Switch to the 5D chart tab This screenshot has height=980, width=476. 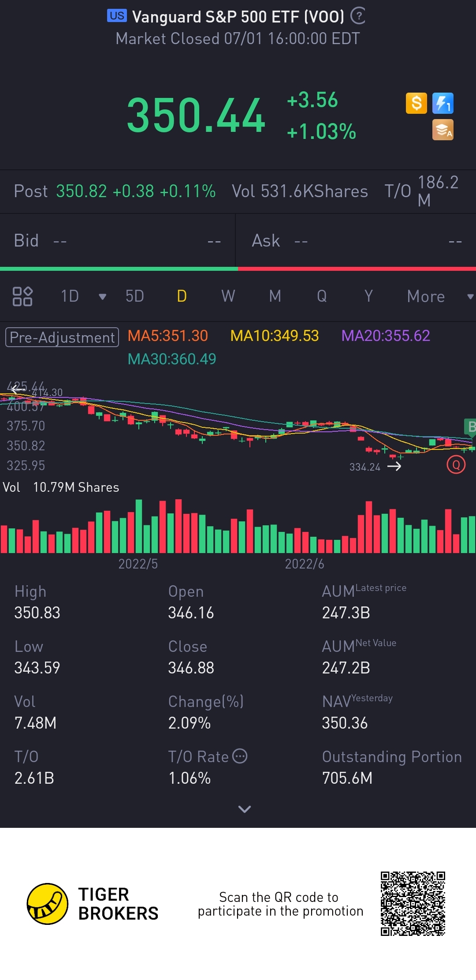[135, 296]
